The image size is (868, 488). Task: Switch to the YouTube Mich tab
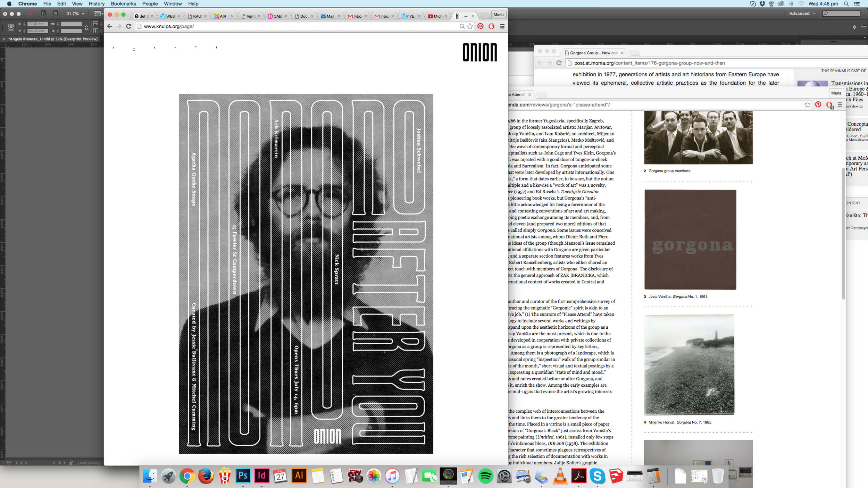coord(437,16)
